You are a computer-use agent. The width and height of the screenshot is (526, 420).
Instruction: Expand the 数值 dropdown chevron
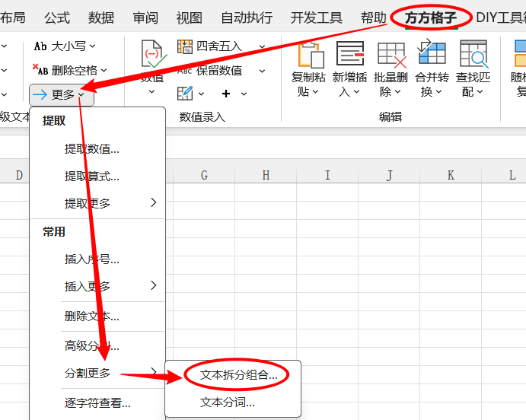tap(151, 91)
